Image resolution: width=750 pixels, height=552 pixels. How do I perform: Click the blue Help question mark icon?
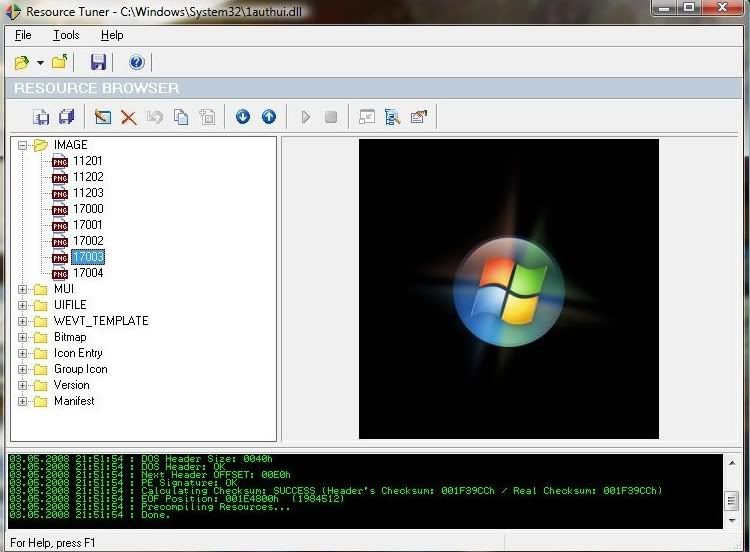[137, 62]
